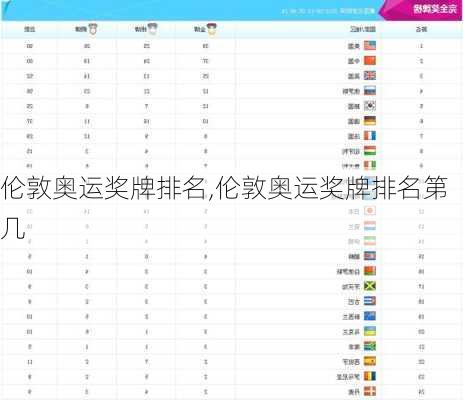Image resolution: width=463 pixels, height=400 pixels.
Task: Click the overlaid 伦敦奥运奖牌排名 headline text
Action: [103, 189]
